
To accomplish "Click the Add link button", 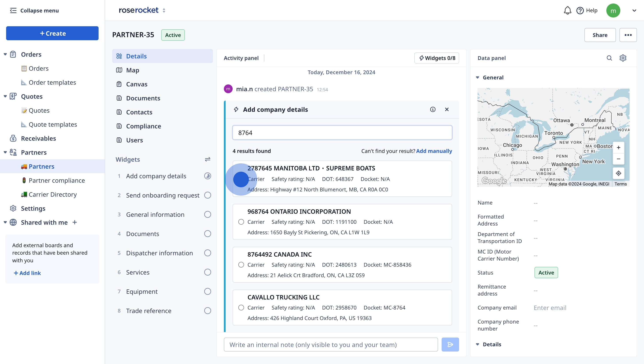I will coord(27,273).
